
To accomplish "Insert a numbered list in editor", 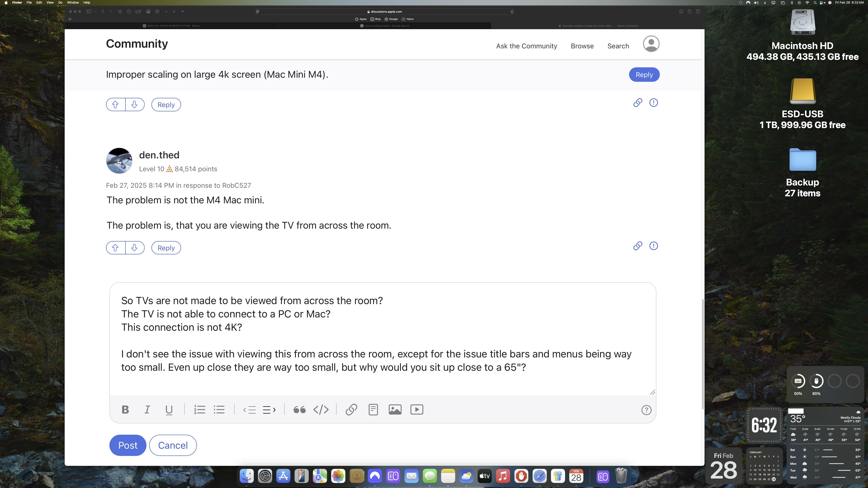I will [x=199, y=410].
